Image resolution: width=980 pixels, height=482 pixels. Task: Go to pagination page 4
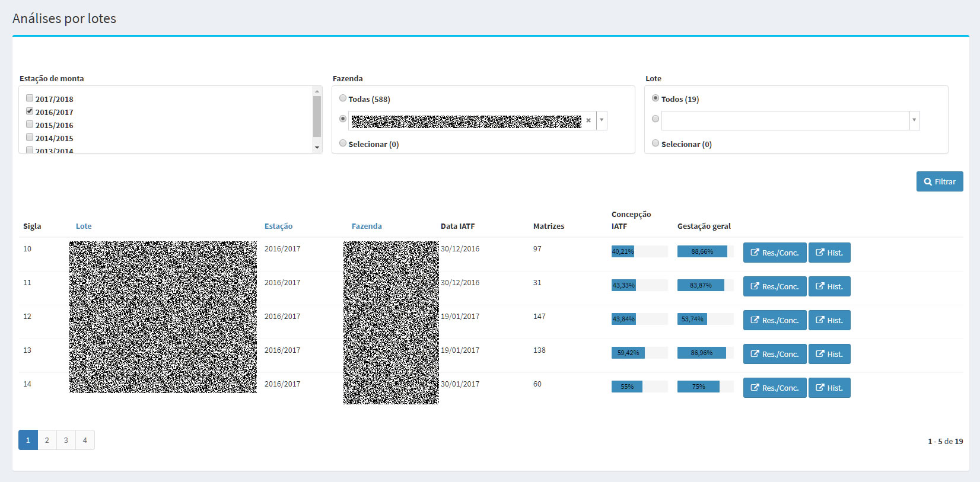(x=85, y=440)
